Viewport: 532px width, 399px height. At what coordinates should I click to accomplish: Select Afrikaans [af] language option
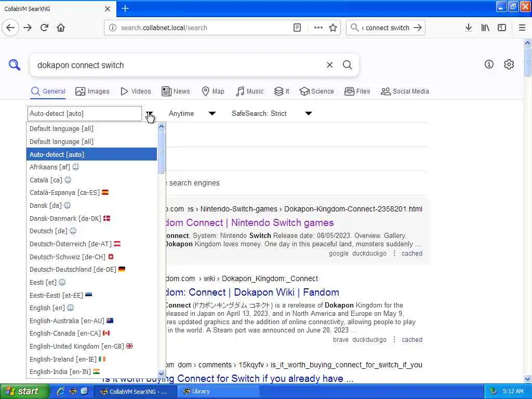point(91,167)
